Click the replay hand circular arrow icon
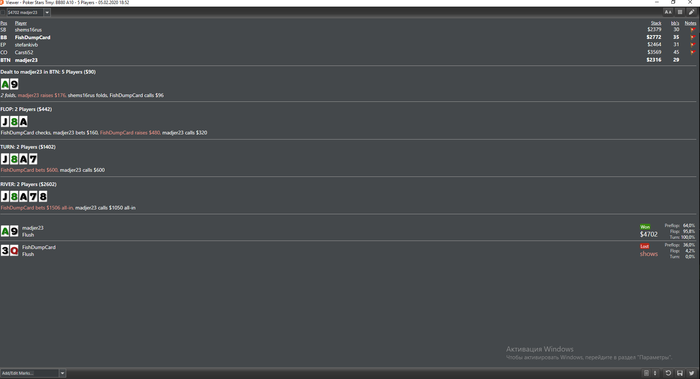The image size is (700, 379). pos(668,373)
